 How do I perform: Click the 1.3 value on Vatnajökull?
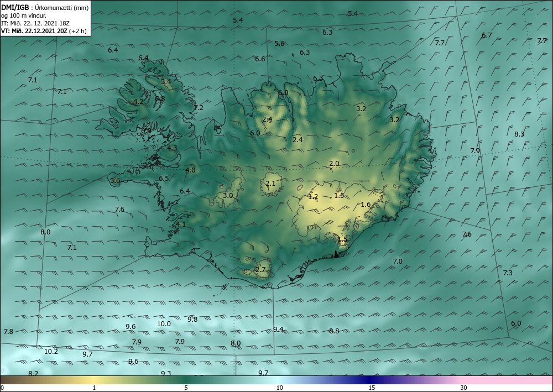(340, 196)
